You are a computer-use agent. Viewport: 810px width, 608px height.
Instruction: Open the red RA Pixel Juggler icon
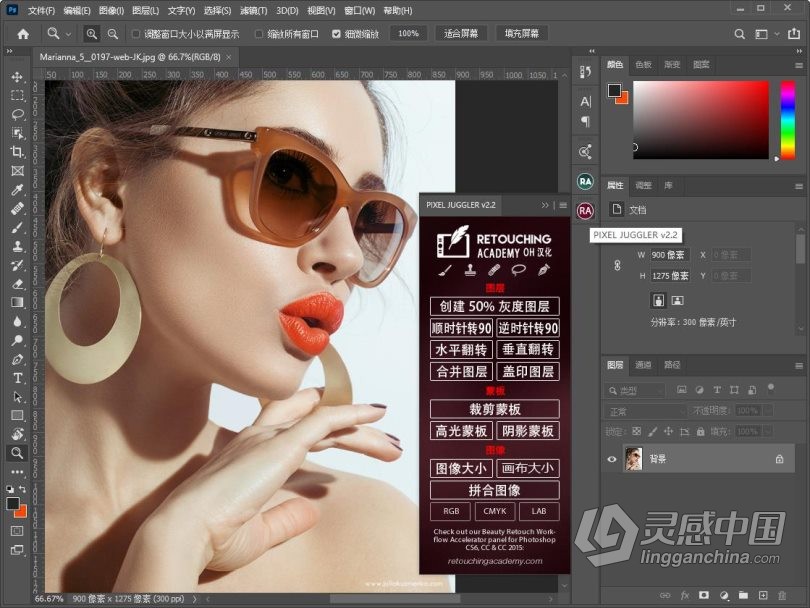point(585,211)
